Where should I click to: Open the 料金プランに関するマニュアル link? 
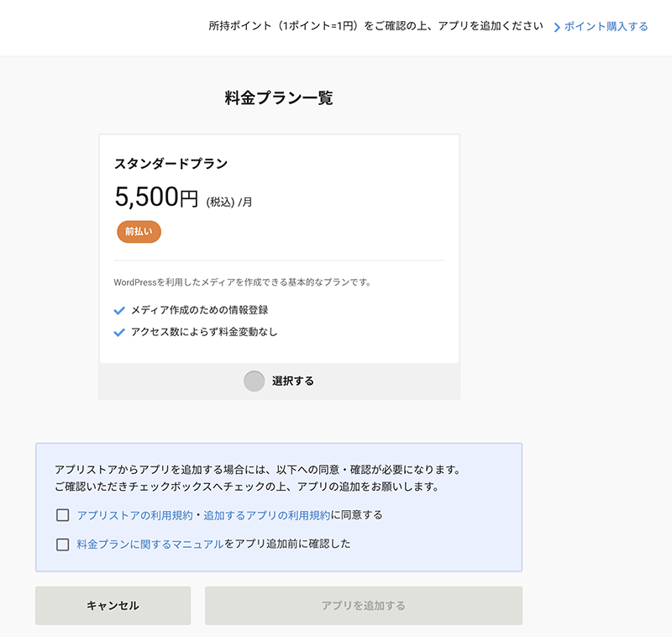click(x=150, y=545)
